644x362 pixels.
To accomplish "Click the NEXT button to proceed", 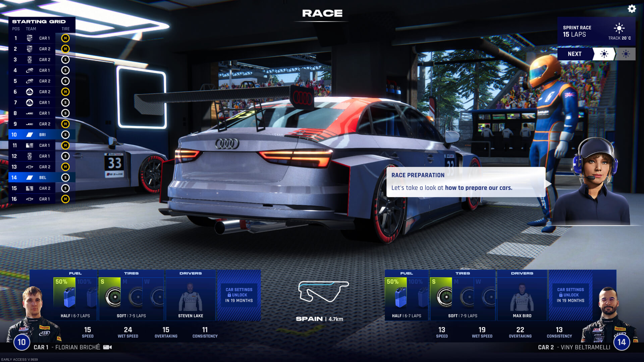I will point(575,54).
